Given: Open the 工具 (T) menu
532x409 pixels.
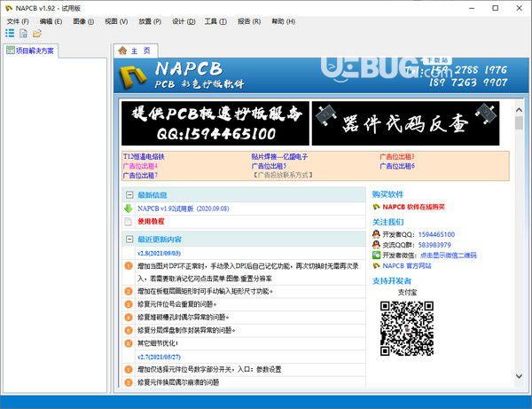Looking at the screenshot, I should point(215,21).
